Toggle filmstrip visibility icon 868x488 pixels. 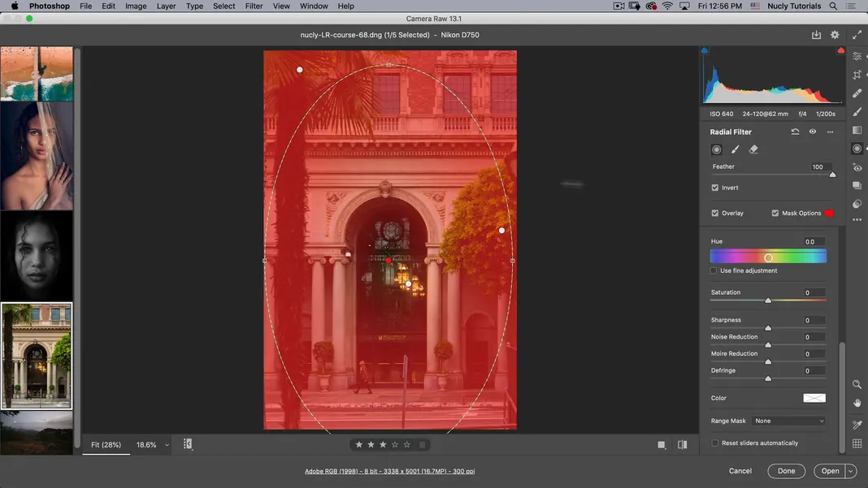[188, 443]
